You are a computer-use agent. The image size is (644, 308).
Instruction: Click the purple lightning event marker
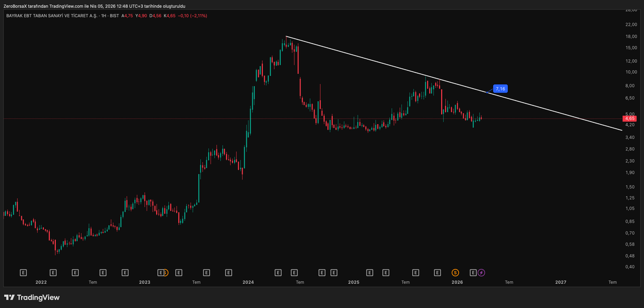coord(481,273)
